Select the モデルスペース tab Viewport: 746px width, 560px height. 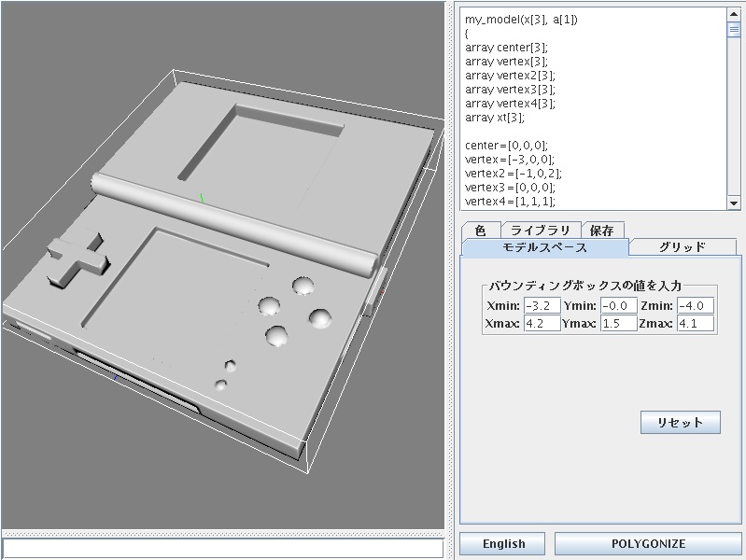coord(544,247)
